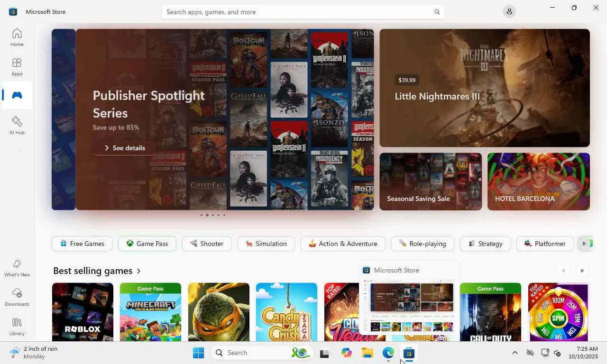Screen dimensions: 607x364
Task: View Downloads in the Store sidebar
Action: [x=17, y=297]
